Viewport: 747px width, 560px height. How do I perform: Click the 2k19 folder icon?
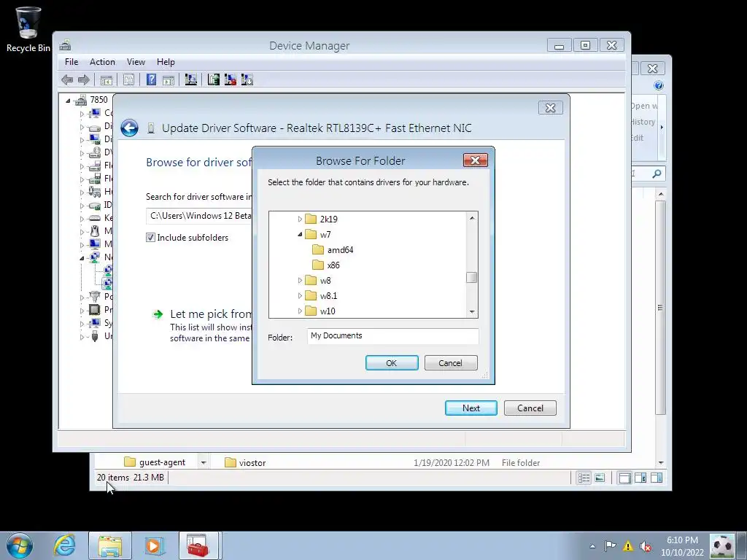click(311, 219)
